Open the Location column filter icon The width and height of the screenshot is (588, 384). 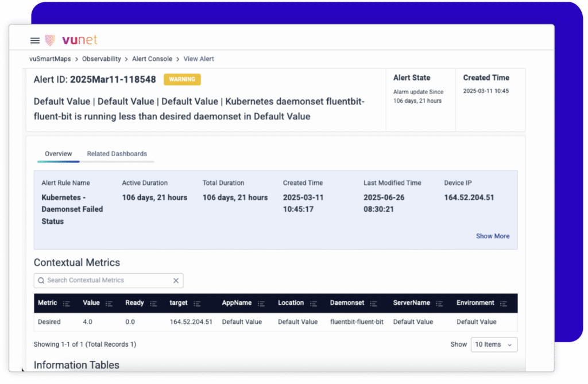[x=314, y=303]
